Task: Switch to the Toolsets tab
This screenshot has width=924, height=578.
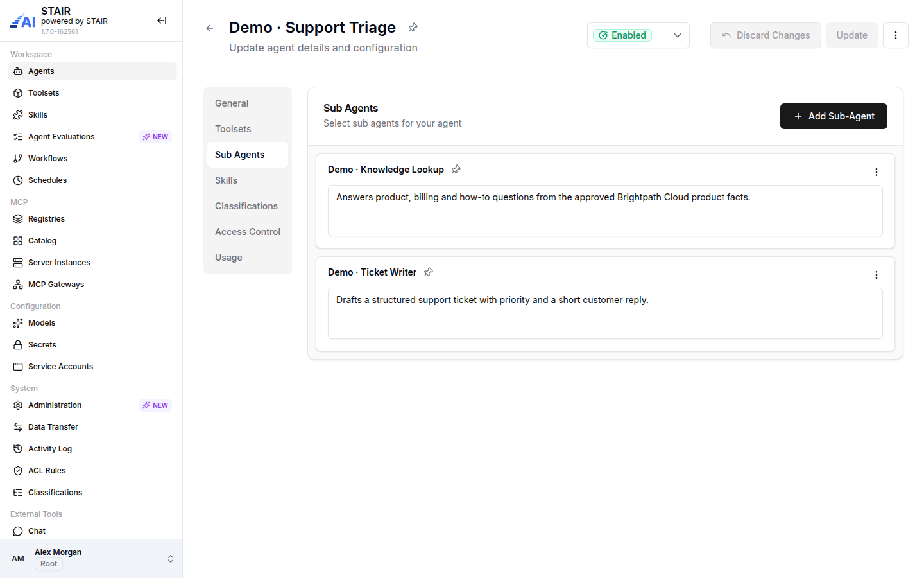Action: [x=248, y=129]
